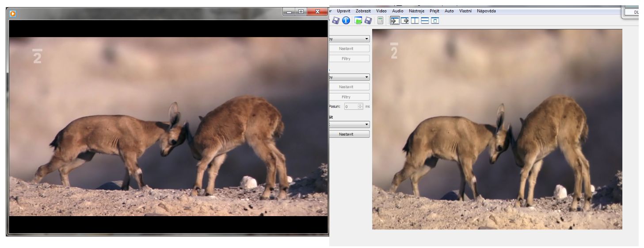Click the green folder load icon
644x248 pixels.
pos(358,20)
